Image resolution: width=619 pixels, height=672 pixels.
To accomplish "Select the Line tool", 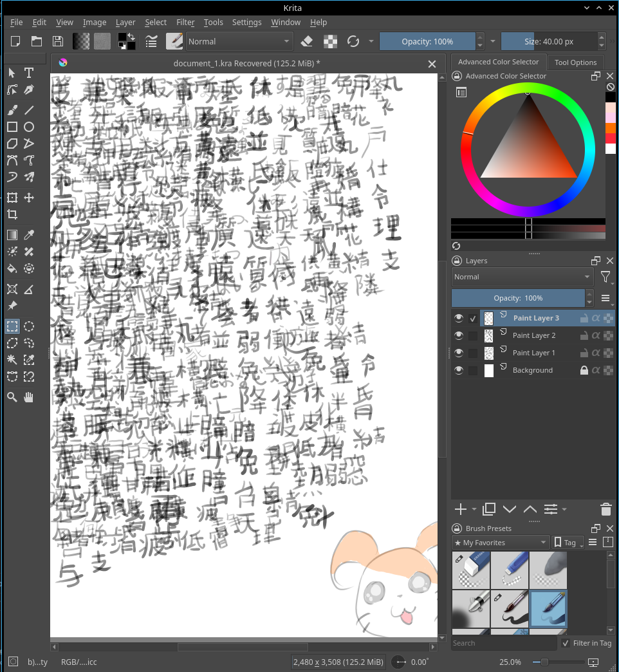I will [x=29, y=110].
